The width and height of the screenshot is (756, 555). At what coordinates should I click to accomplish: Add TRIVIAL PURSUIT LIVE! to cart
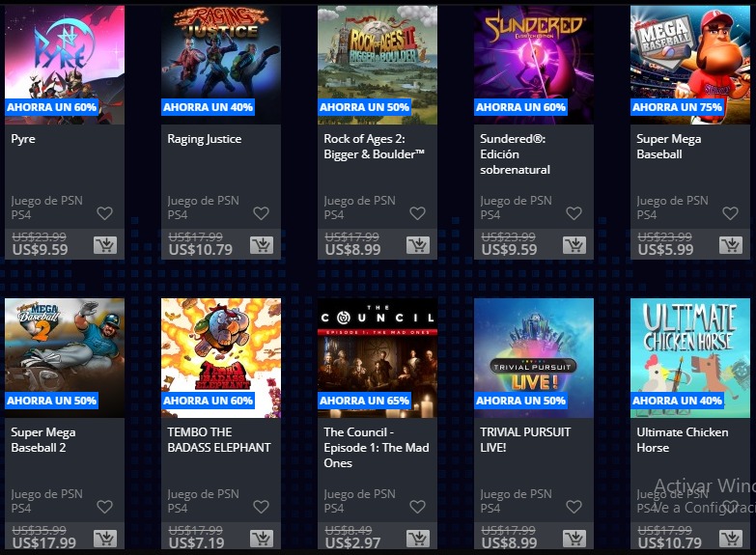pyautogui.click(x=574, y=539)
